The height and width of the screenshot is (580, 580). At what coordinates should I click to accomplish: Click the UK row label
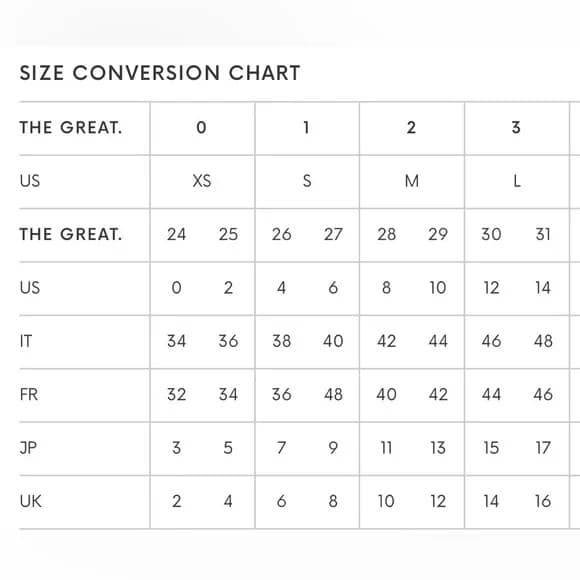(31, 501)
